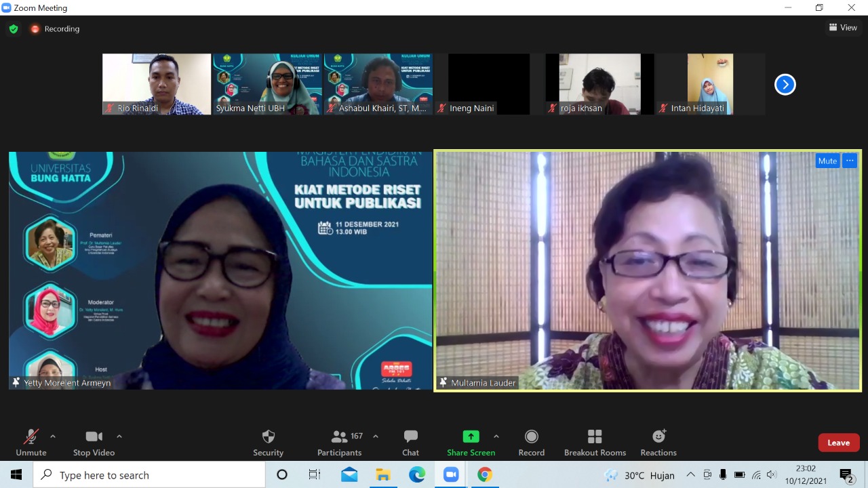868x488 pixels.
Task: Select Syukma Netti UBH video thumbnail
Action: point(267,84)
